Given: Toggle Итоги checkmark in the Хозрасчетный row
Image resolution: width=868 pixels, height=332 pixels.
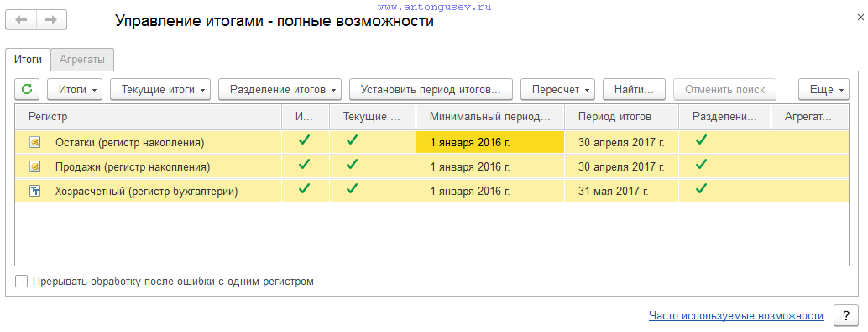Looking at the screenshot, I should pos(304,189).
